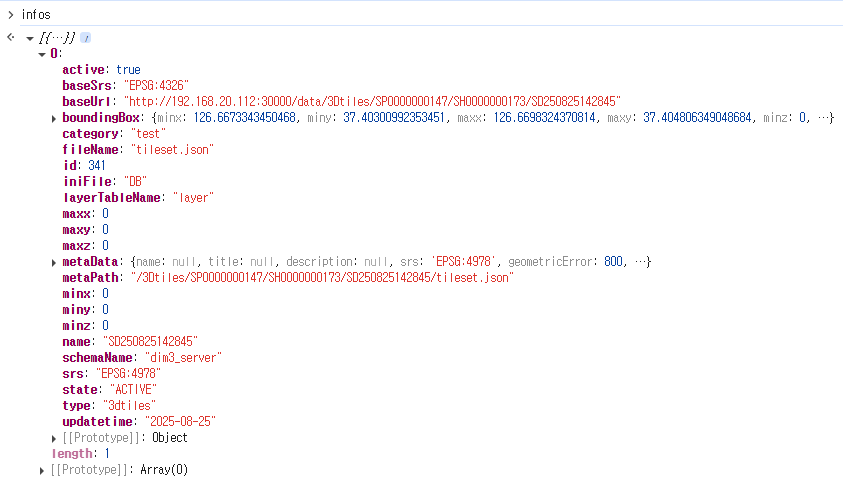Click the boundingBox maxx value 126.6698324370814
This screenshot has width=843, height=484.
[x=544, y=118]
